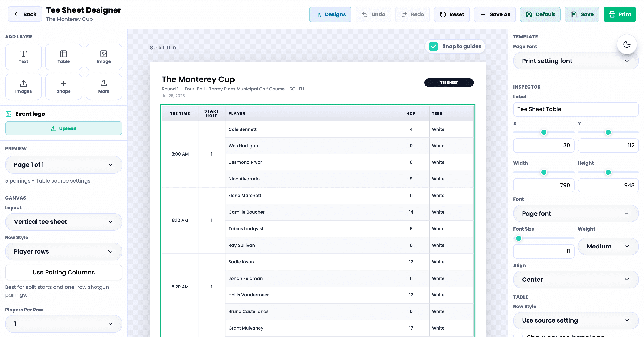The width and height of the screenshot is (644, 337).
Task: Click the TEES column header
Action: (451, 113)
